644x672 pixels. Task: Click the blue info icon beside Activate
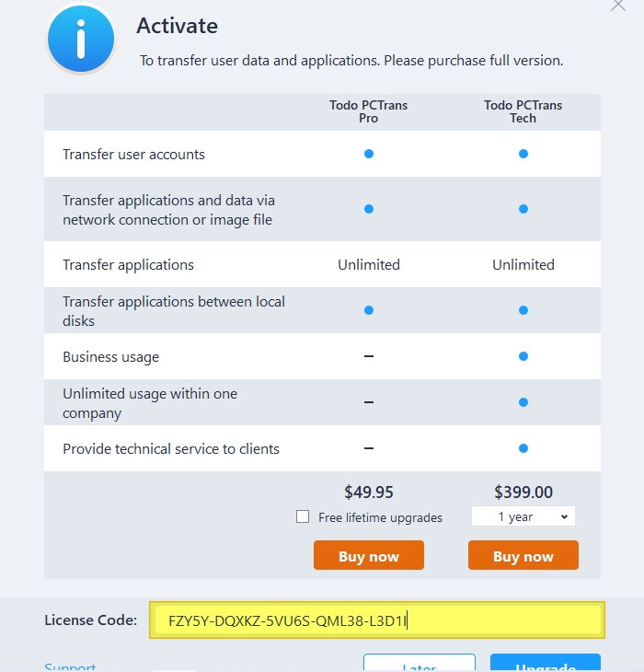coord(81,40)
